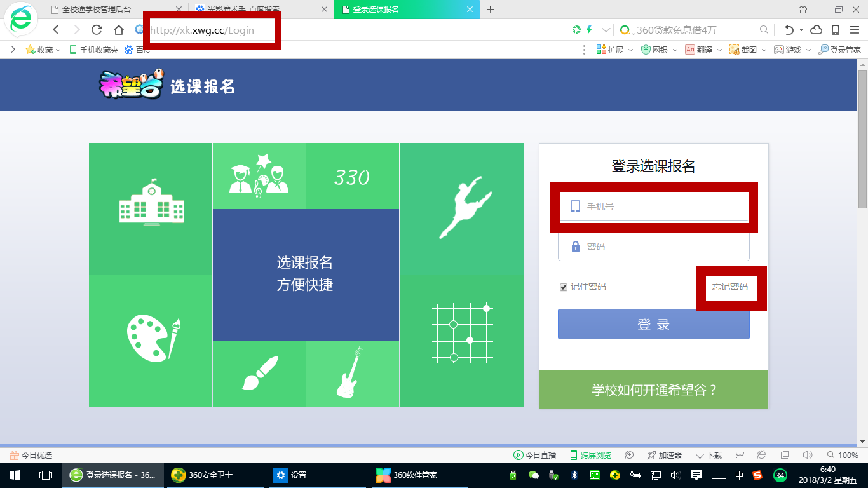868x488 pixels.
Task: Click the ballet dancer tile icon
Action: (x=464, y=207)
